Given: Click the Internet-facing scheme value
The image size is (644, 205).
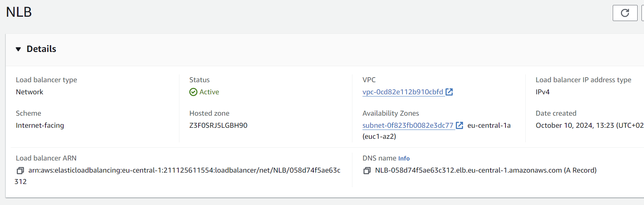Looking at the screenshot, I should pos(40,126).
